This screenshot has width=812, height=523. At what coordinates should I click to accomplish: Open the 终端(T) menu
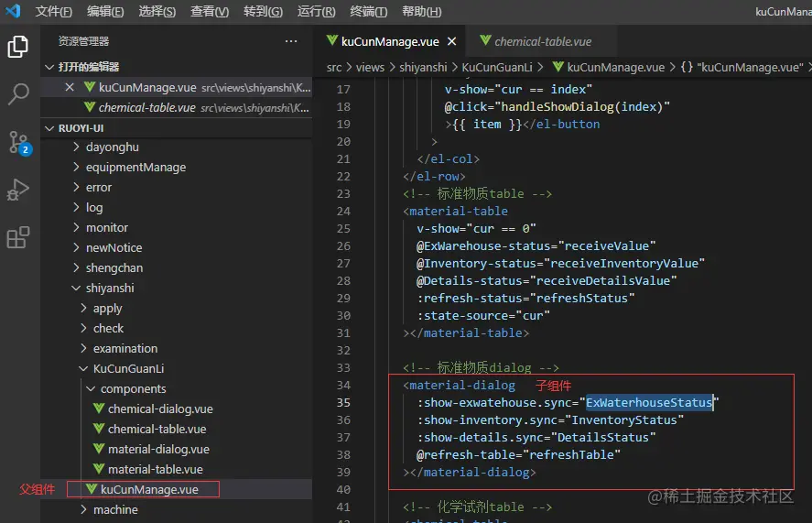coord(368,11)
